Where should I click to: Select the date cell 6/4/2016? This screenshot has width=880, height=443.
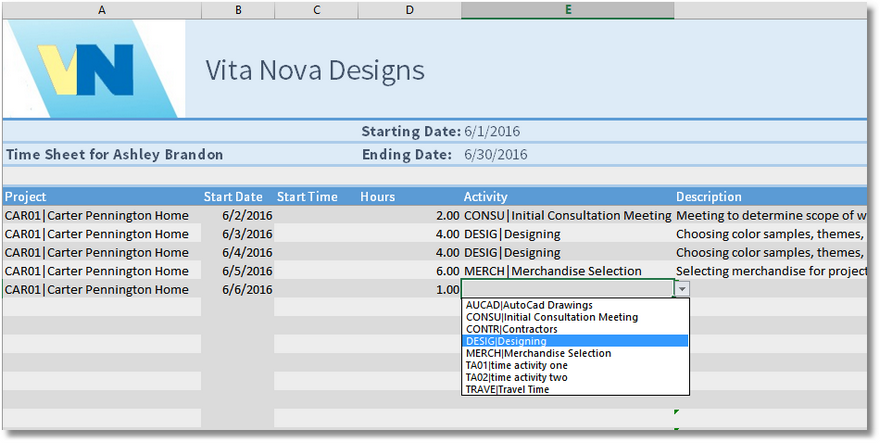(x=238, y=253)
